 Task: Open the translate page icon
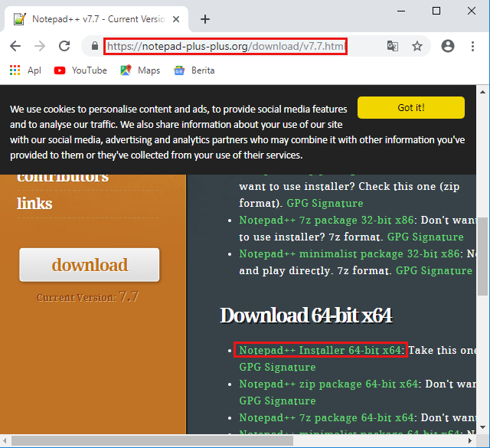[393, 46]
